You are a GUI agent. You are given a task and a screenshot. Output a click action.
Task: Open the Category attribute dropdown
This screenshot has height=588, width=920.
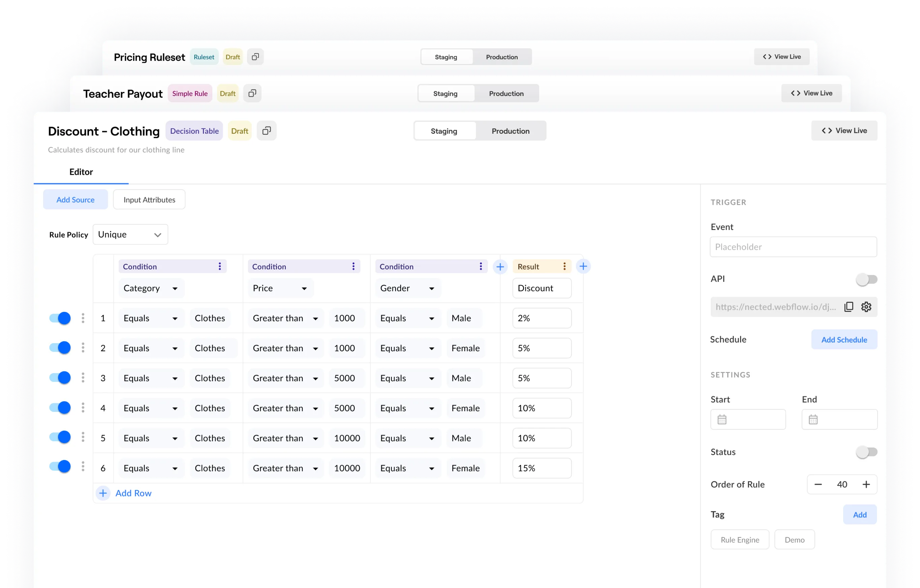(151, 288)
